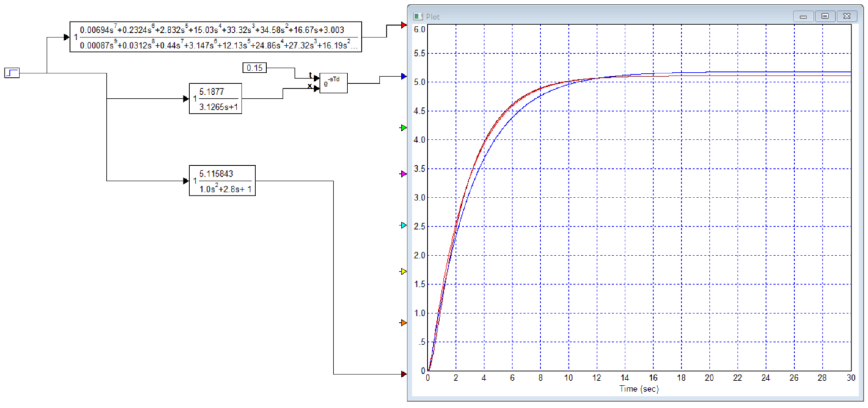Viewport: 868px width, 408px height.
Task: Click the orange plot input connector
Action: click(403, 323)
